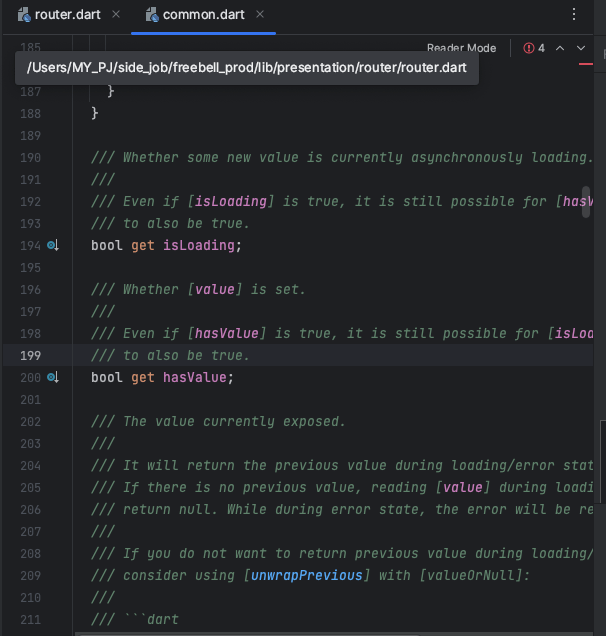Click line number 194 in the gutter
The image size is (606, 636).
click(x=30, y=246)
